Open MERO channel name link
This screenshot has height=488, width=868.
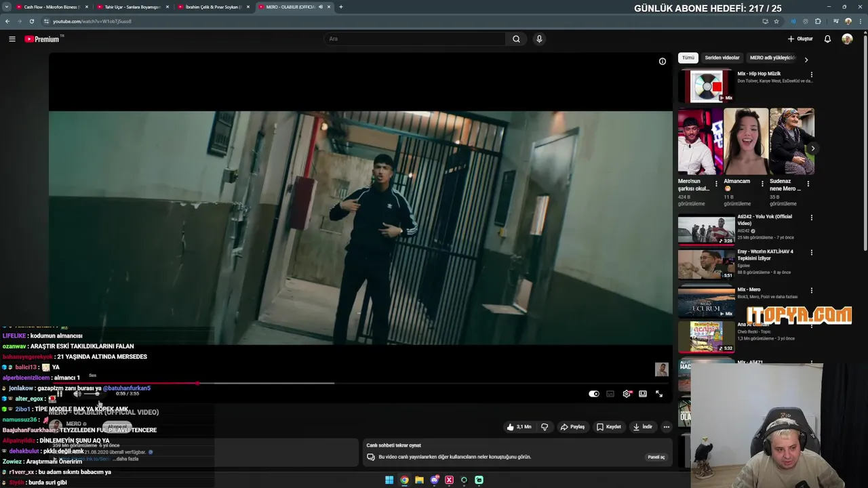pyautogui.click(x=74, y=424)
